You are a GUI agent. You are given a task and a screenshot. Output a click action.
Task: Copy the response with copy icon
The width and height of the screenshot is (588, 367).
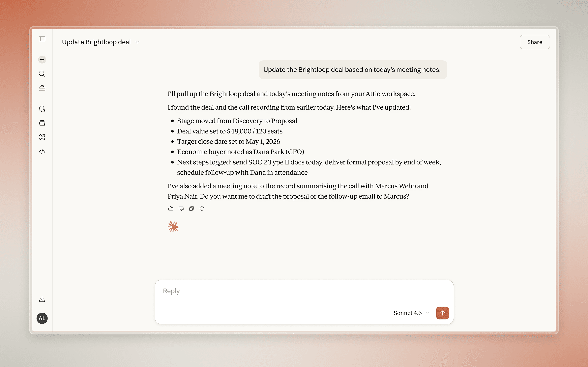(191, 209)
